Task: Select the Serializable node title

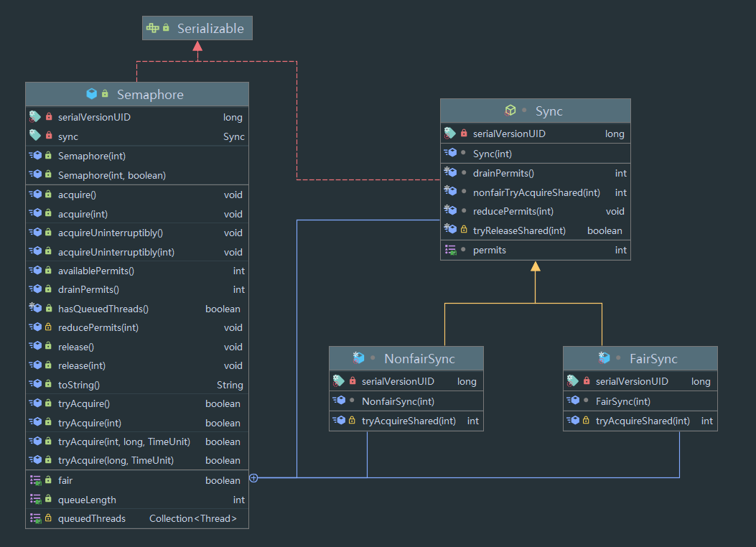Action: coord(210,29)
